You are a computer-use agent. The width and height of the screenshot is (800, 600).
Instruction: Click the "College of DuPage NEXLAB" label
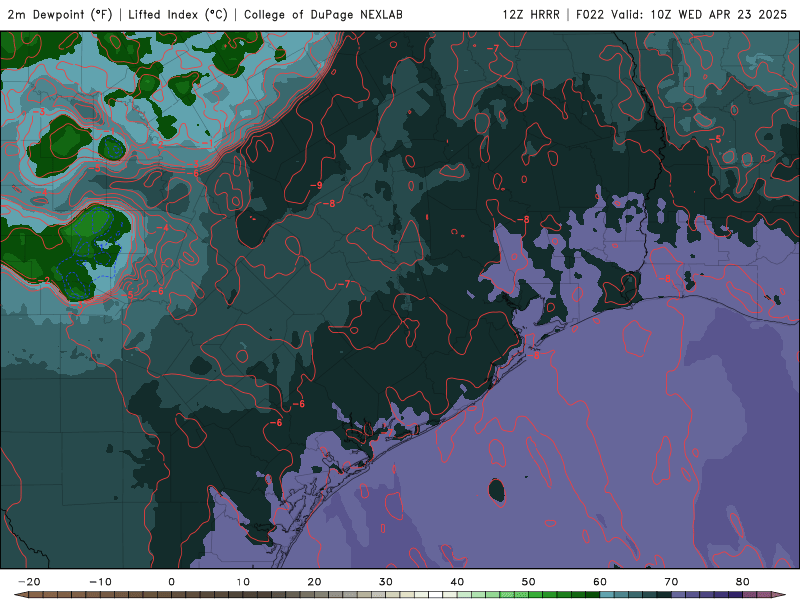click(x=323, y=15)
